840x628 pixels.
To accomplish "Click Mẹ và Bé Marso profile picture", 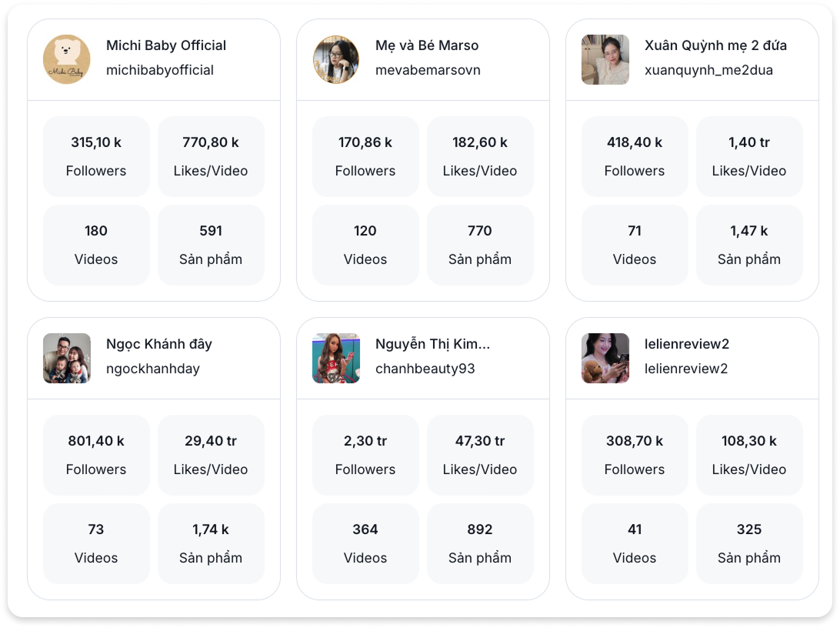I will [x=336, y=59].
